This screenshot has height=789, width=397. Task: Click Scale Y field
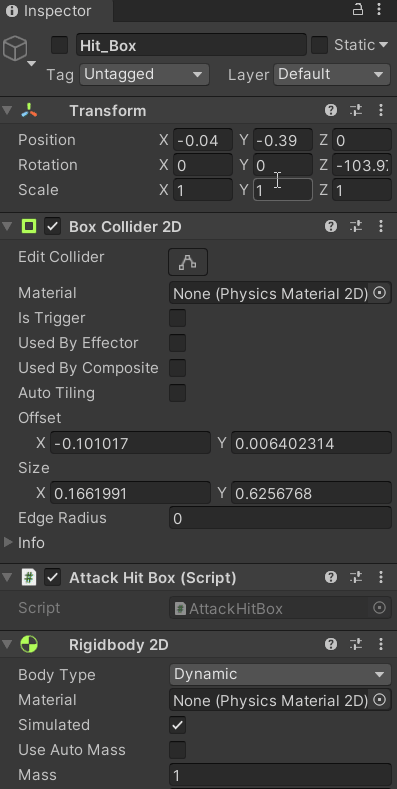(283, 190)
